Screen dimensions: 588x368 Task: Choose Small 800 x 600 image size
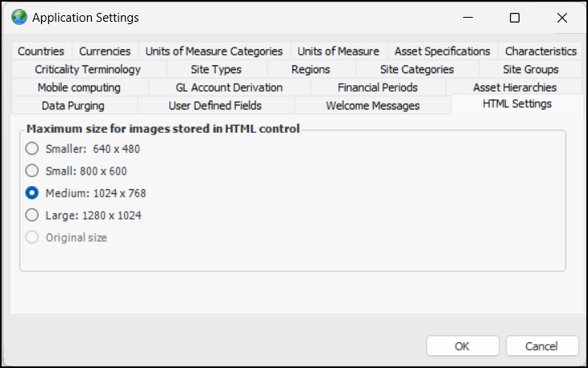[32, 171]
